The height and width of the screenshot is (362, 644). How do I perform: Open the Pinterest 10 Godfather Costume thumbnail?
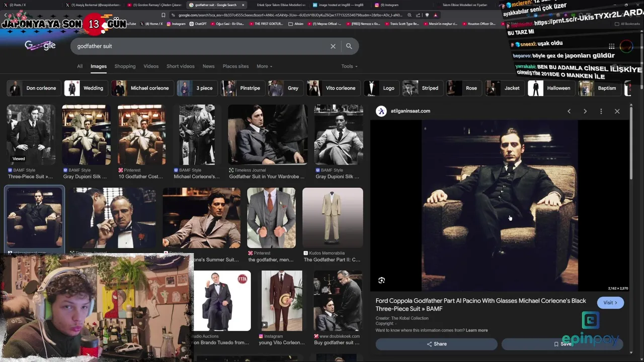[142, 135]
